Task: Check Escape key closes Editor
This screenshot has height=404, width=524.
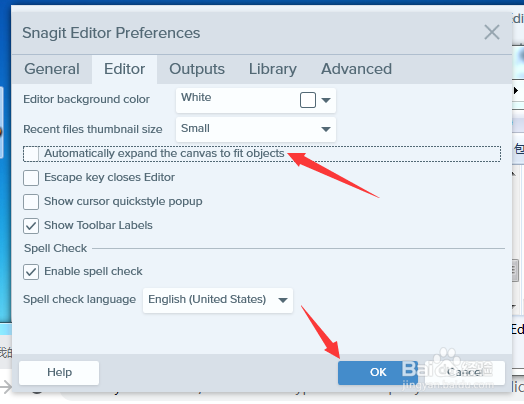Action: point(31,178)
